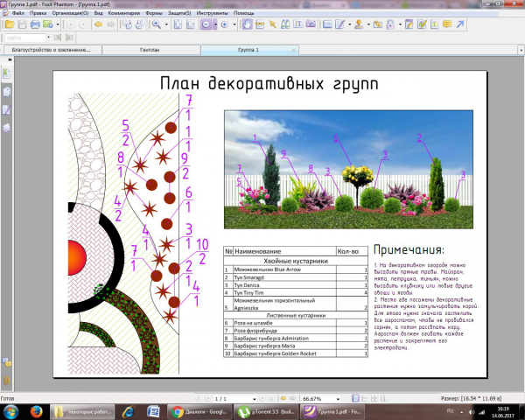The height and width of the screenshot is (420, 525).
Task: Open the page number 1 / 1 dropdown
Action: pyautogui.click(x=254, y=399)
